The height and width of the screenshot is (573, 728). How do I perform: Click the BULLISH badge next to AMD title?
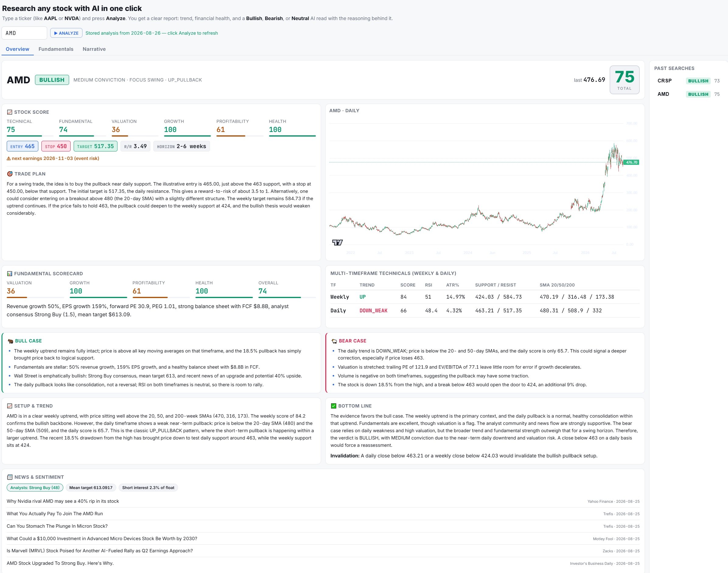coord(52,80)
